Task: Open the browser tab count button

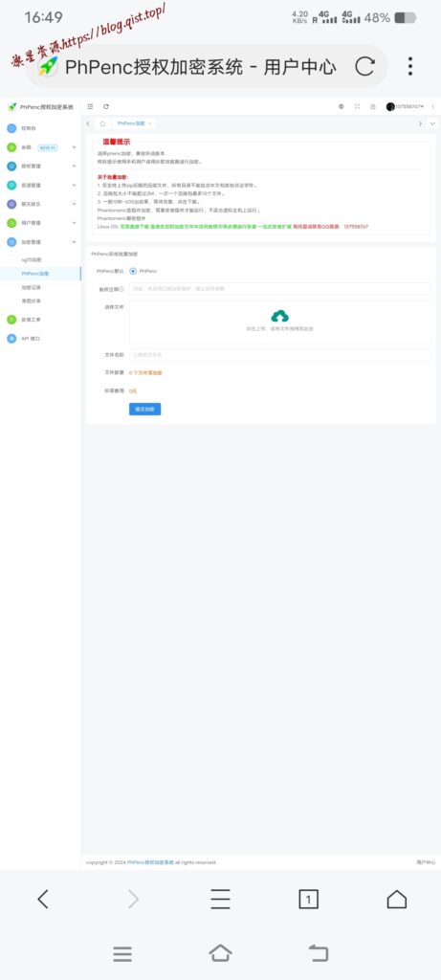Action: pos(308,899)
